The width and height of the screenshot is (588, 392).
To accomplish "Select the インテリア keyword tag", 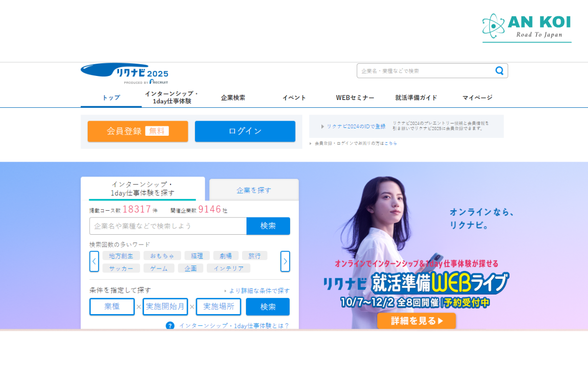I will 228,269.
